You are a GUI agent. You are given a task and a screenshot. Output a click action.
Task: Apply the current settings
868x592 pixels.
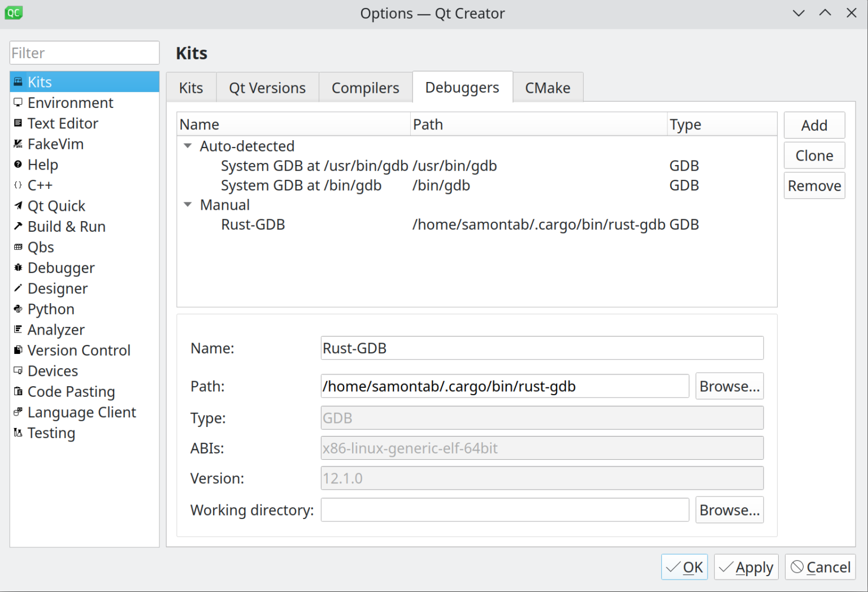746,567
